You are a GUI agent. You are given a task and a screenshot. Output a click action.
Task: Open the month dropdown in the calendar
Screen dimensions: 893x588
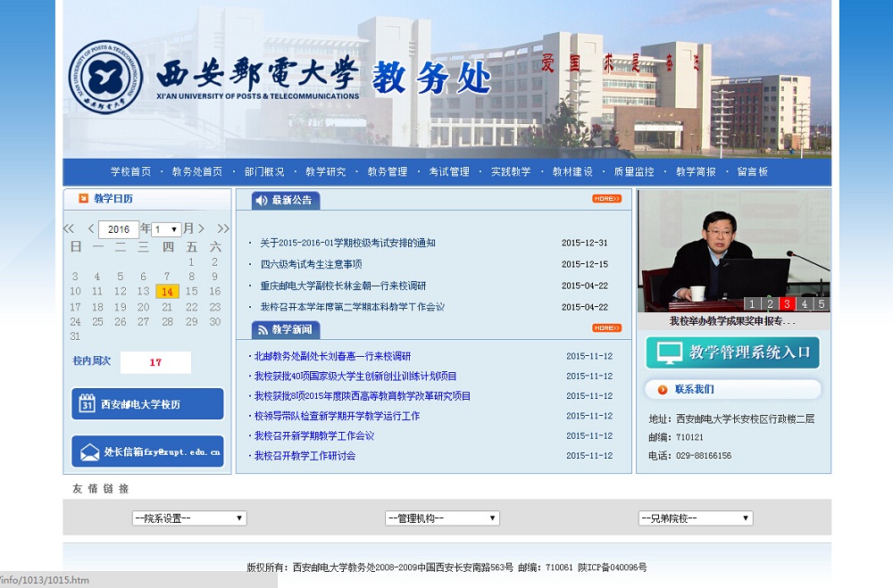[166, 229]
